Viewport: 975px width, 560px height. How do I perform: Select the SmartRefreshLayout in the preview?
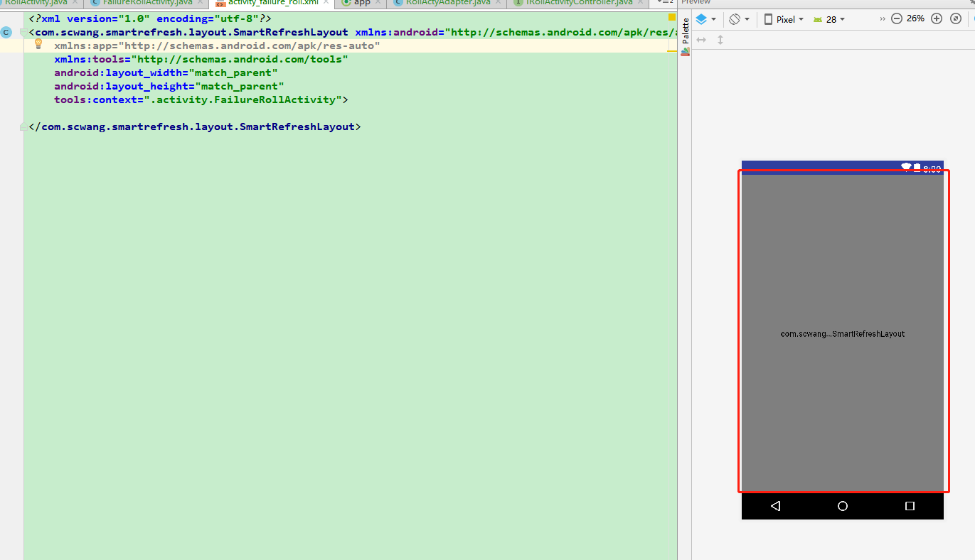(843, 333)
